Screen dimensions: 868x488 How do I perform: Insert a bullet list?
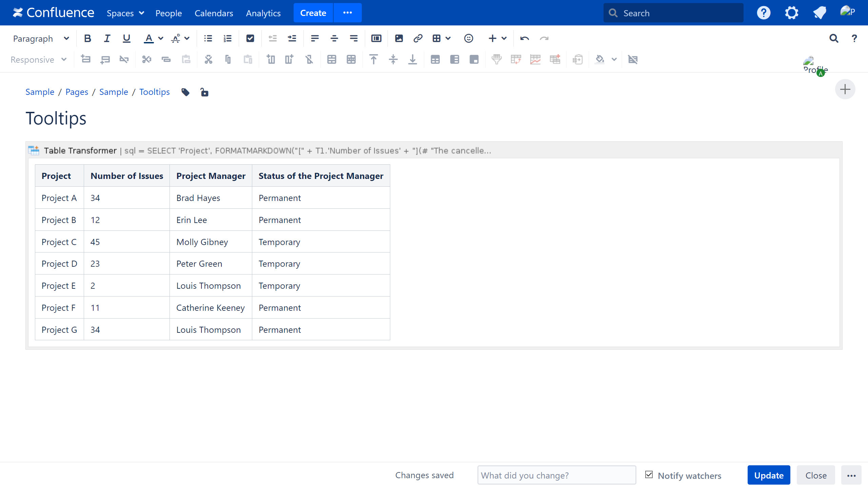(x=208, y=39)
